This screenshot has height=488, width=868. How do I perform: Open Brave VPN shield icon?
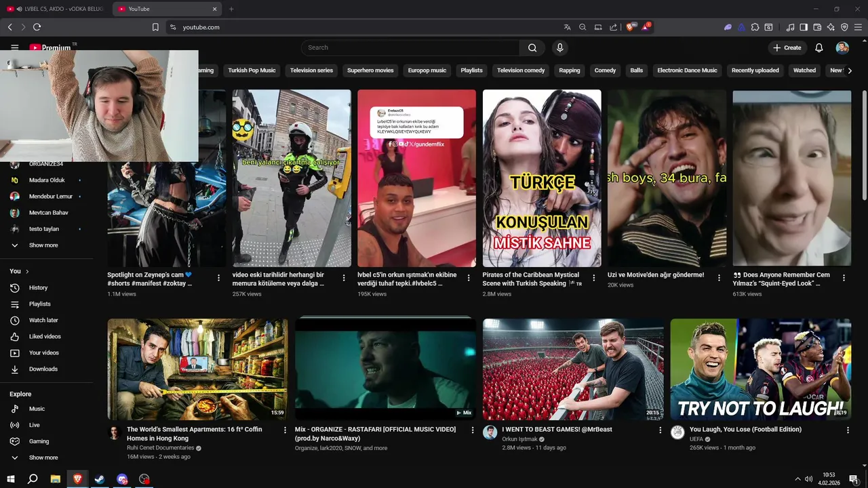[844, 27]
